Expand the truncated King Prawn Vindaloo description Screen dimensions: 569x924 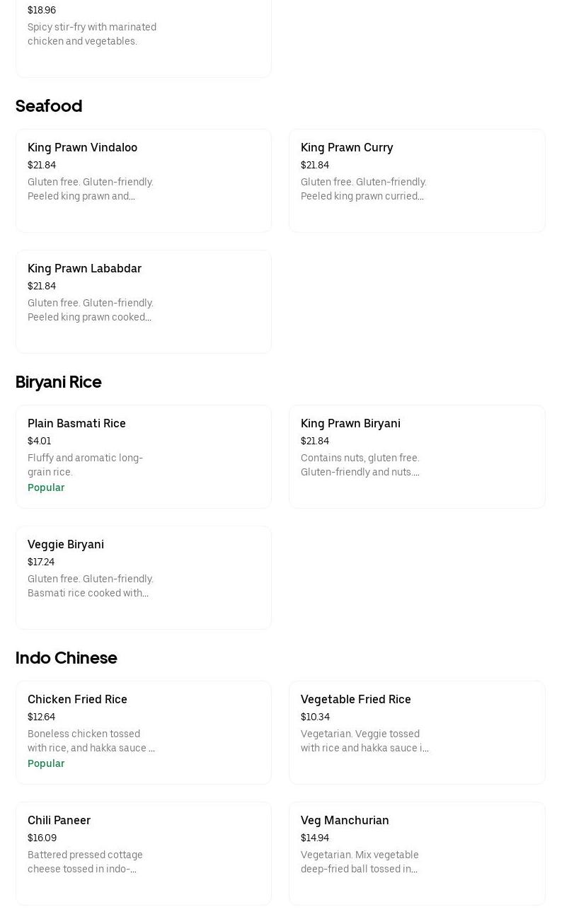pos(91,189)
